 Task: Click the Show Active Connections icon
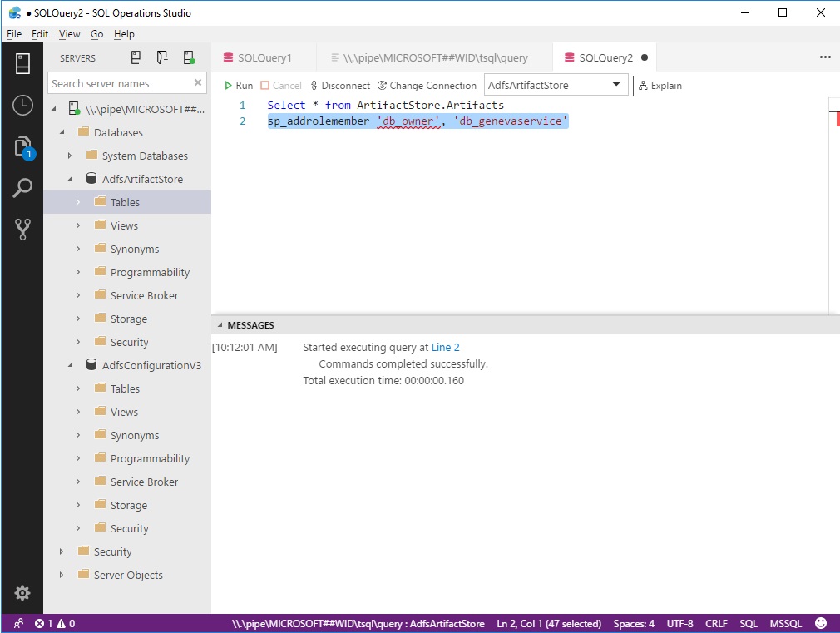(x=189, y=57)
